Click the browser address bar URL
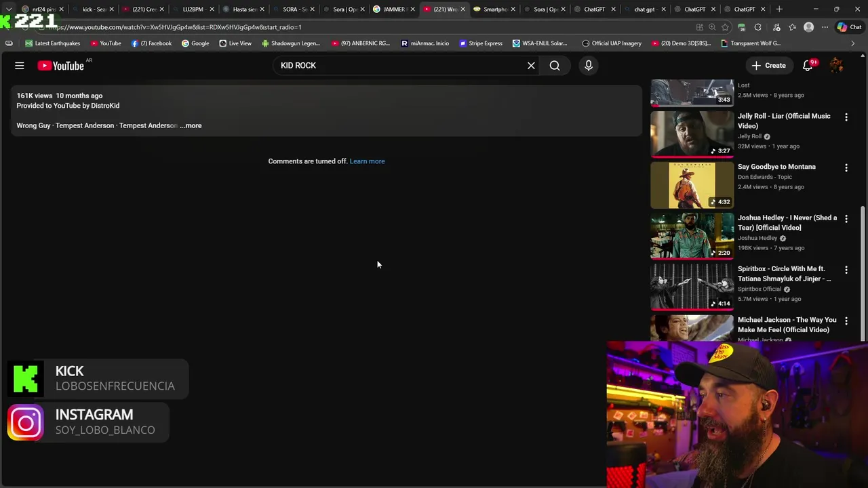Viewport: 868px width, 488px height. tap(175, 27)
